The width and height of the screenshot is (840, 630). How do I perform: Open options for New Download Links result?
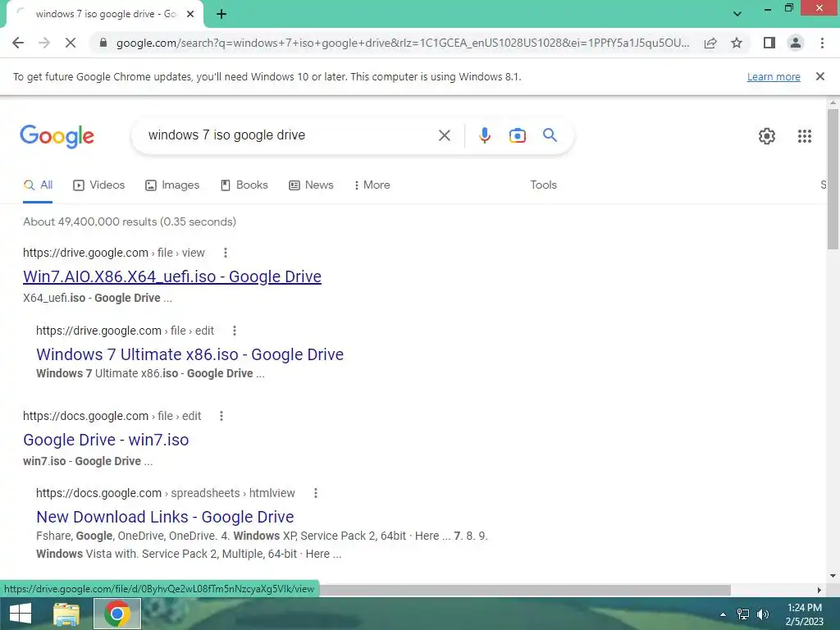[x=316, y=493]
